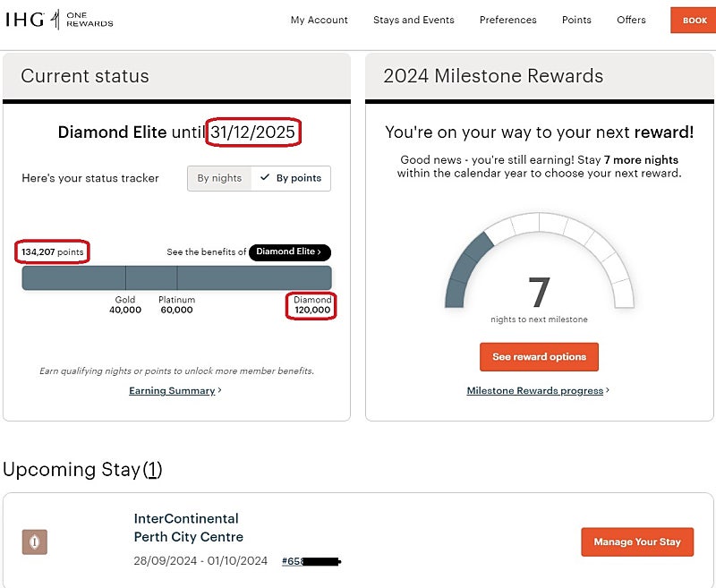Open the Preferences menu item
716x588 pixels.
click(507, 20)
